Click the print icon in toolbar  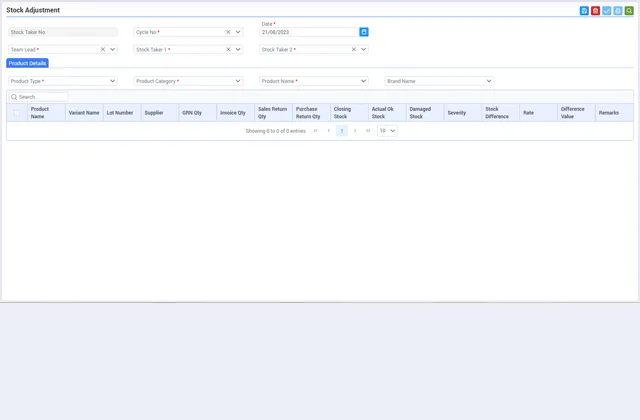pyautogui.click(x=618, y=11)
